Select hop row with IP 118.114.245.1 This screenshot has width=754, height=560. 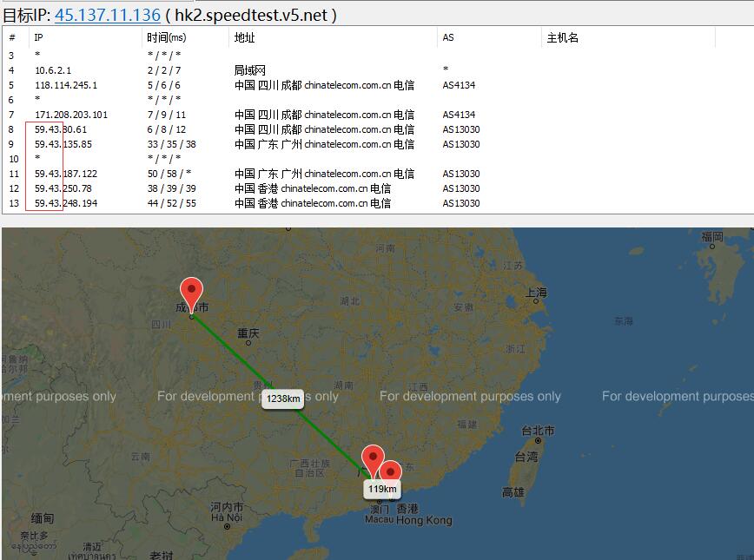[x=378, y=85]
